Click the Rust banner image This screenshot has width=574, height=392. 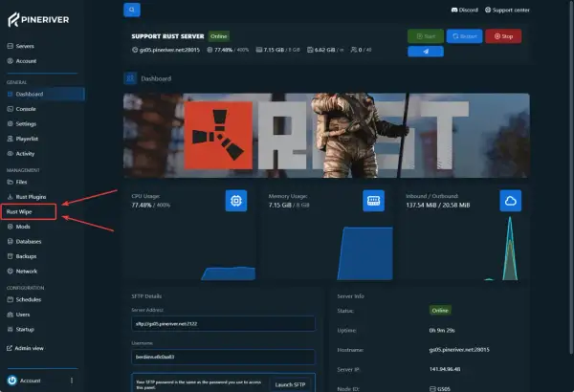coord(326,136)
